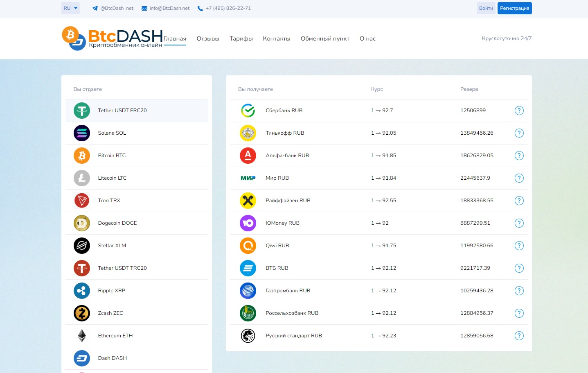
Task: Open help for Русский стандарт RUB row
Action: (519, 336)
